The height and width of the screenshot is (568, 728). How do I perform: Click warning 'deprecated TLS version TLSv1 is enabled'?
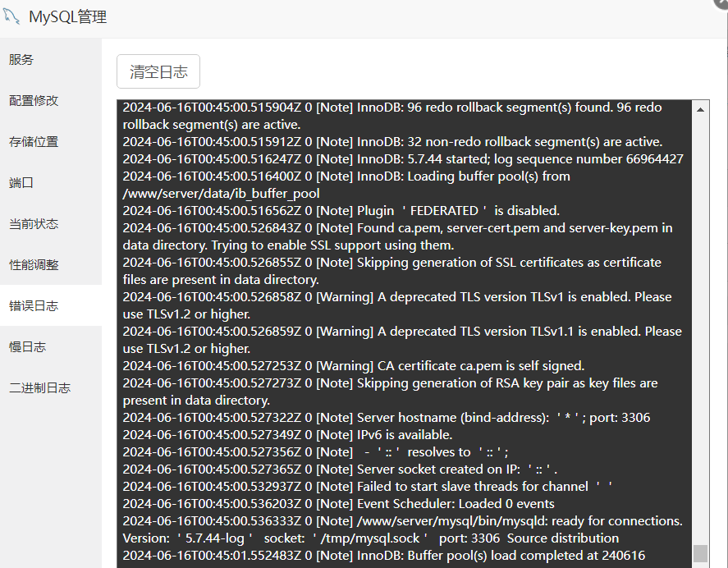click(397, 305)
